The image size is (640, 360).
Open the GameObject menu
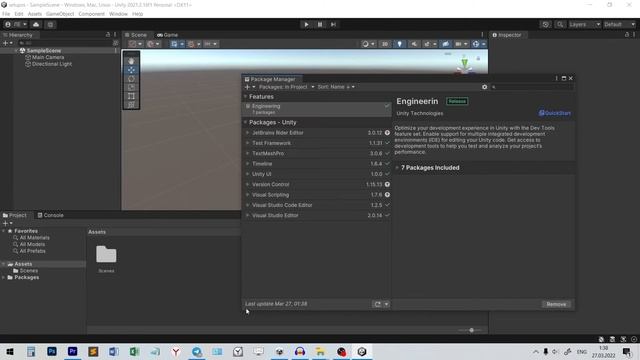(x=60, y=14)
